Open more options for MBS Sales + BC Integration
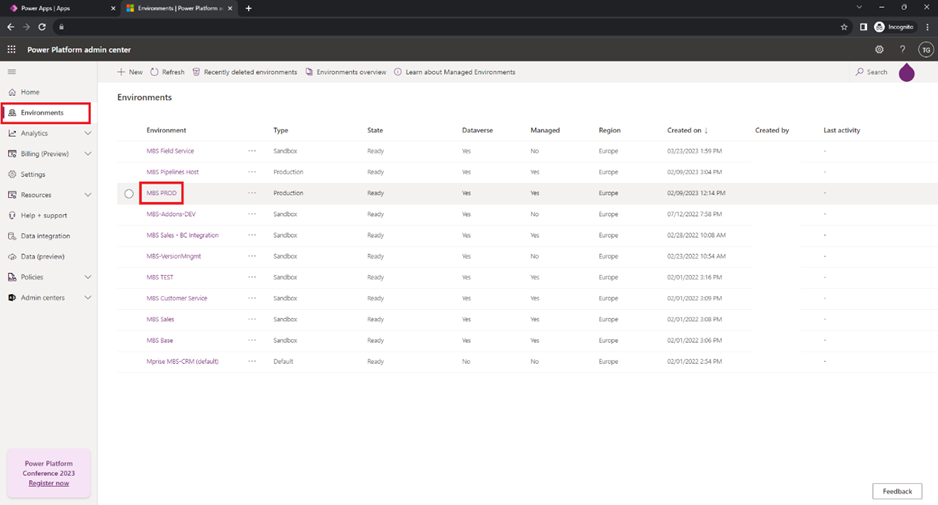This screenshot has height=505, width=938. tap(252, 235)
